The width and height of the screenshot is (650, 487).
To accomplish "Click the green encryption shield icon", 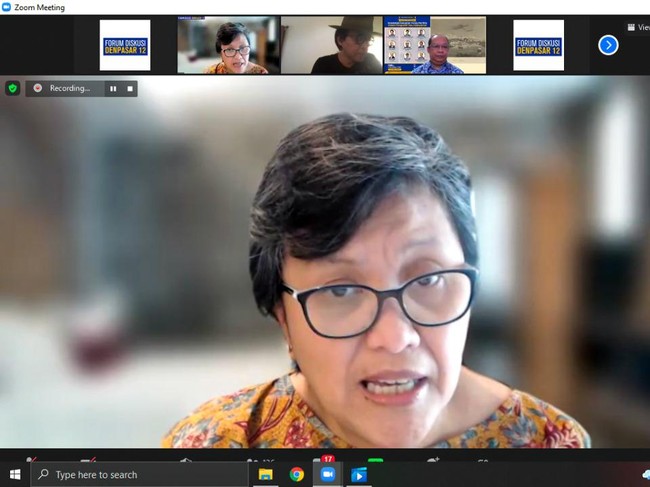I will (13, 88).
